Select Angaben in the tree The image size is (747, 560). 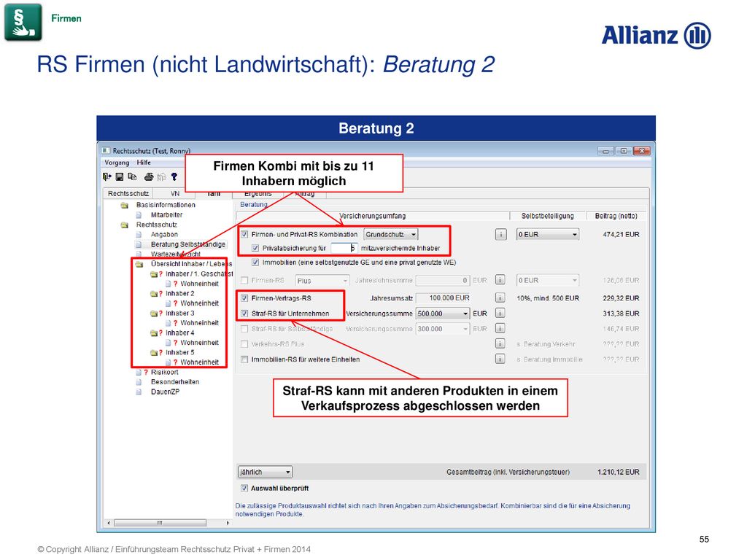pos(164,234)
